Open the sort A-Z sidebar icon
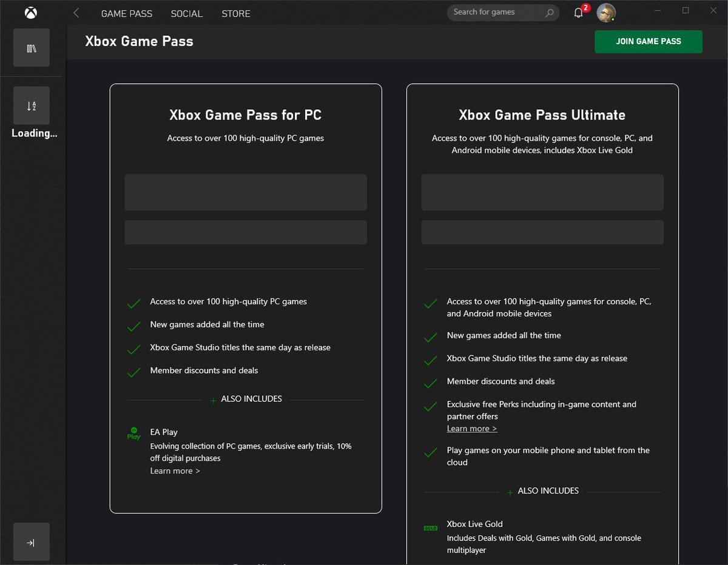This screenshot has width=728, height=565. click(32, 105)
